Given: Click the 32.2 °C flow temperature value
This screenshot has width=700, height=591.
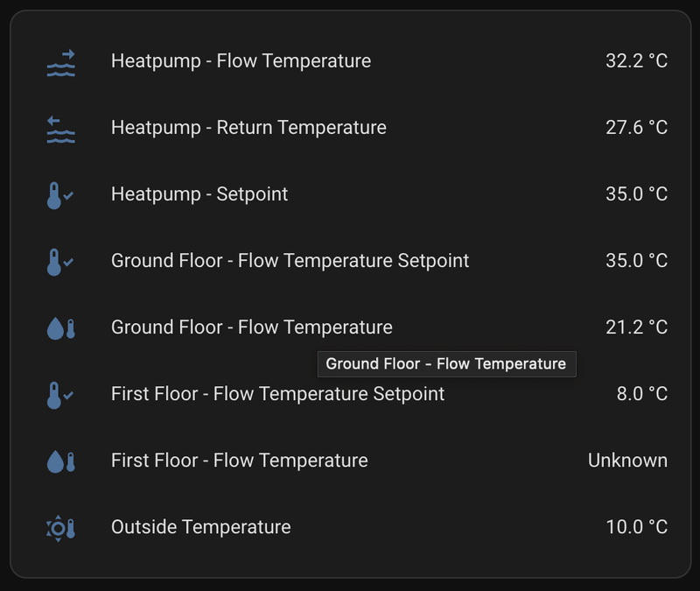Looking at the screenshot, I should [x=636, y=61].
